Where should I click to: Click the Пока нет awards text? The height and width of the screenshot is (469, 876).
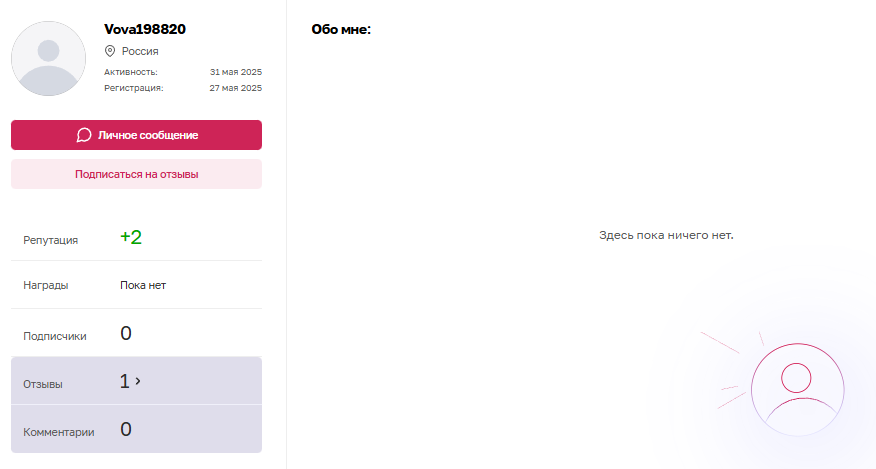(x=143, y=285)
